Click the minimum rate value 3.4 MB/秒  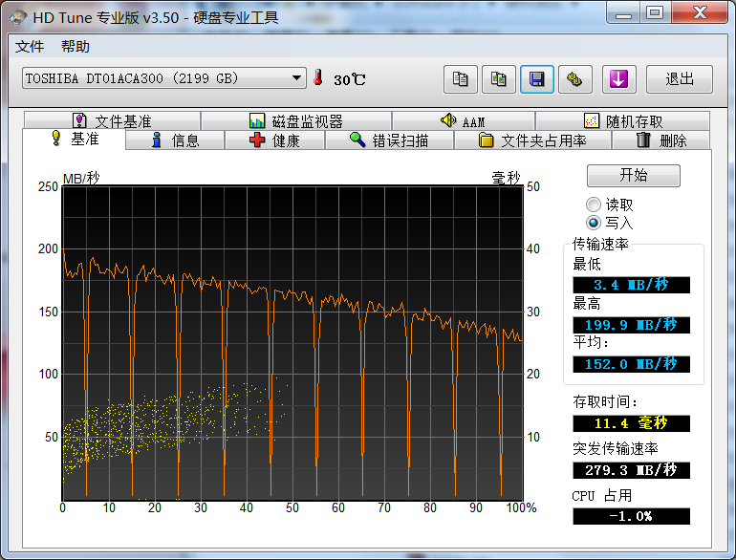[631, 285]
